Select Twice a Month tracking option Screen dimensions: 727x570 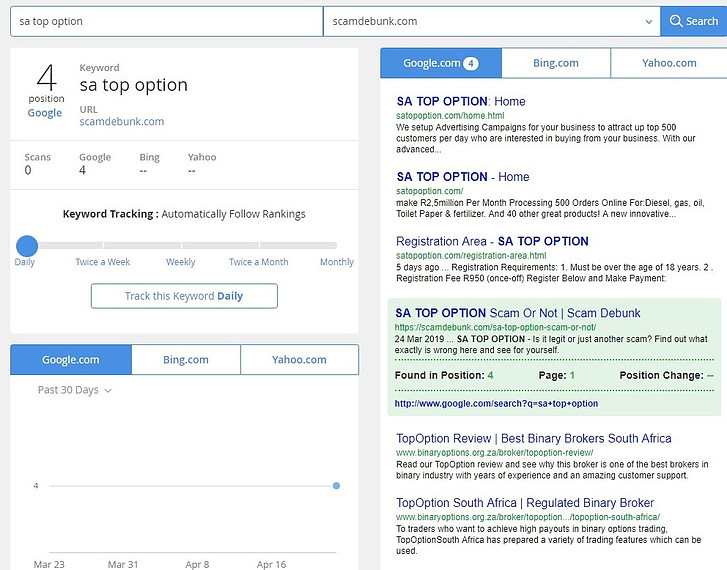pos(259,262)
